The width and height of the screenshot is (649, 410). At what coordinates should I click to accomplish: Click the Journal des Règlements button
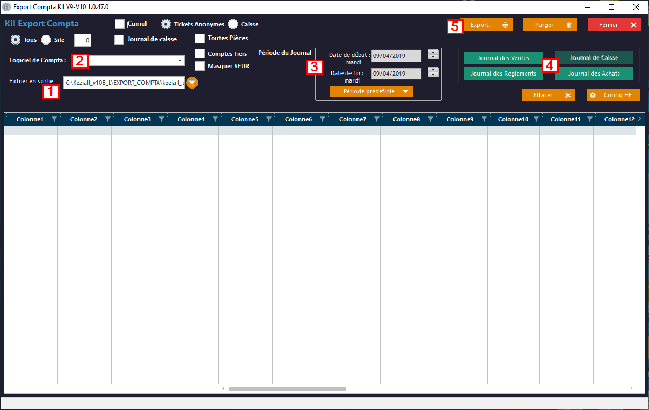[503, 74]
